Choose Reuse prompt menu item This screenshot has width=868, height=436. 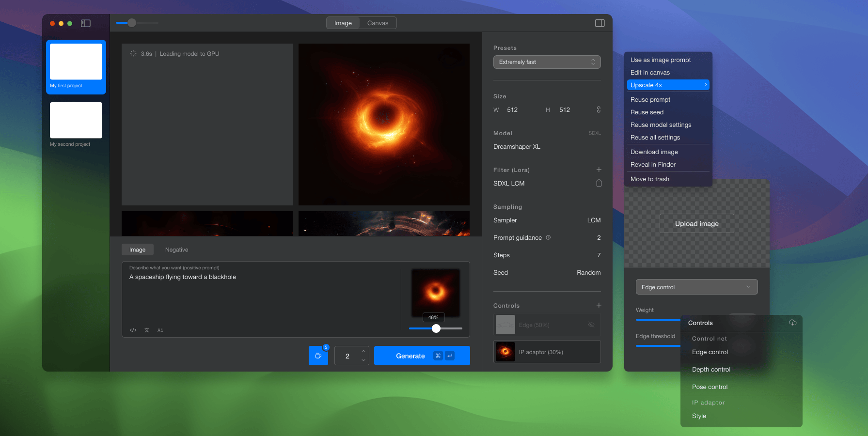coord(668,99)
